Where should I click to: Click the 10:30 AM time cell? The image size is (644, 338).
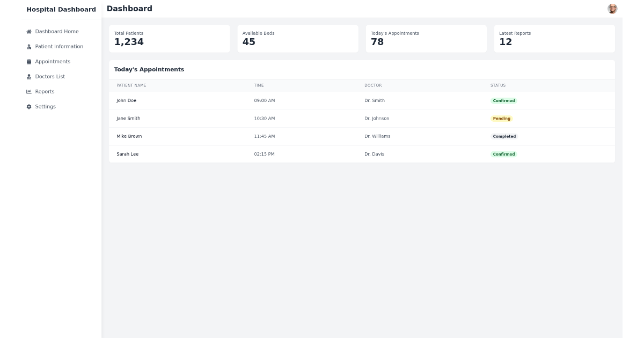(265, 119)
